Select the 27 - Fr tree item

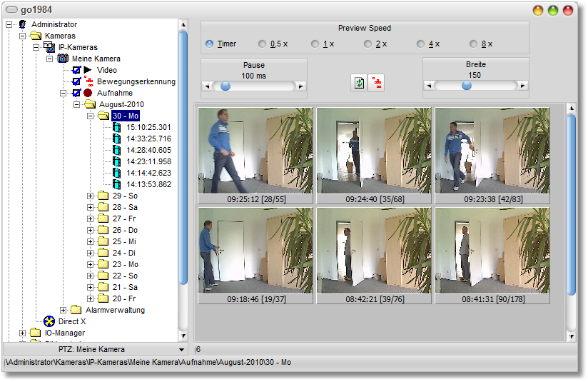pyautogui.click(x=124, y=218)
